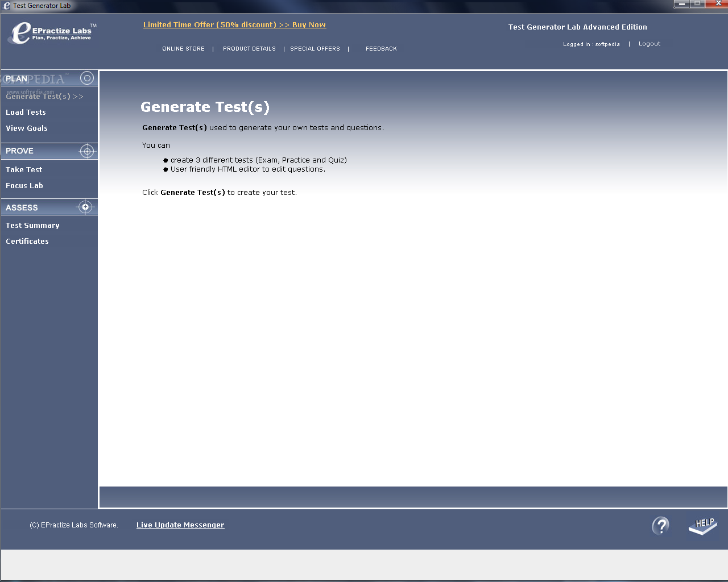Click the EPractize Labs logo

(52, 32)
